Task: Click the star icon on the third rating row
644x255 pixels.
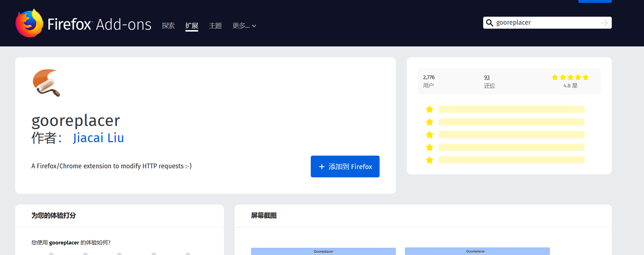Action: [430, 135]
